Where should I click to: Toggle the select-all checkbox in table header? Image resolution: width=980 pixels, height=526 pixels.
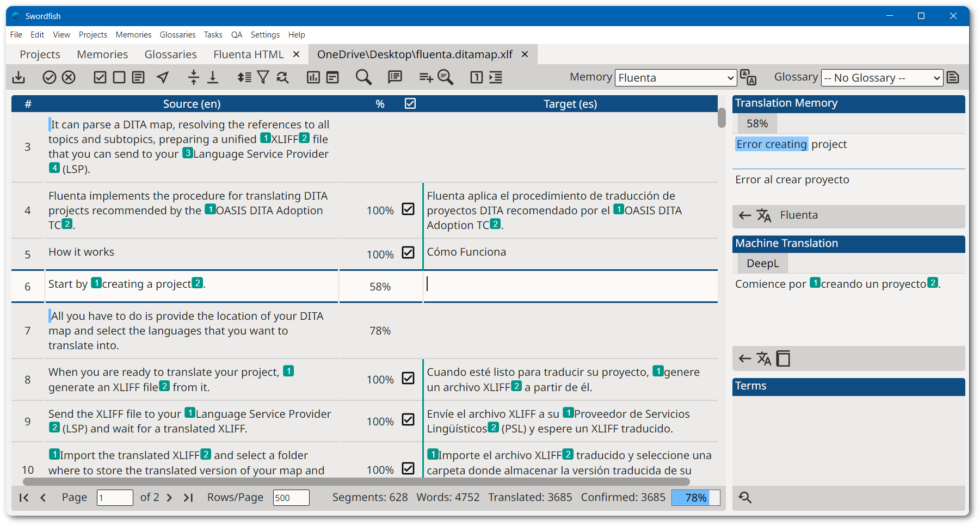410,103
